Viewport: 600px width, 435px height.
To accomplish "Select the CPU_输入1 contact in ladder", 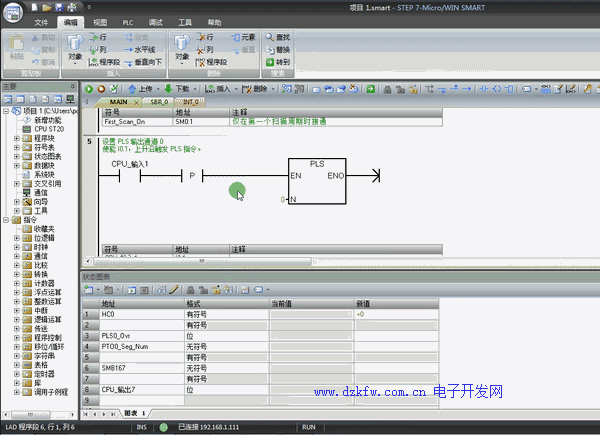I will coord(130,176).
